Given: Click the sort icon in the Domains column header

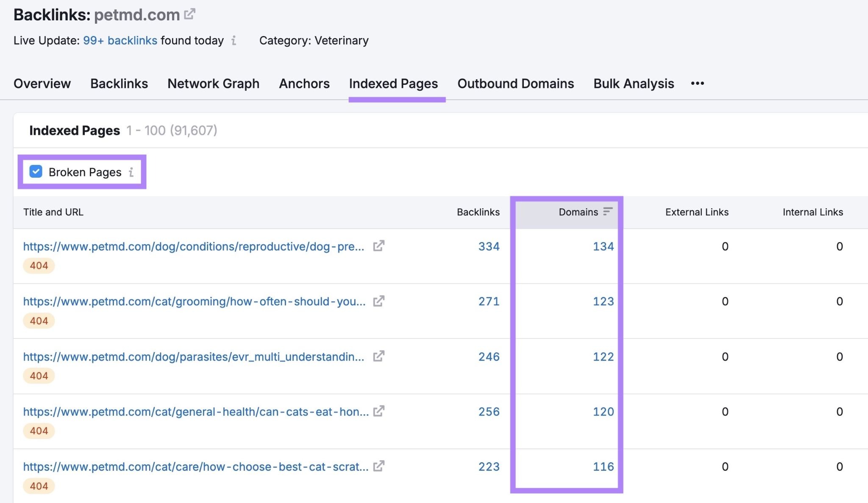Looking at the screenshot, I should click(x=608, y=211).
